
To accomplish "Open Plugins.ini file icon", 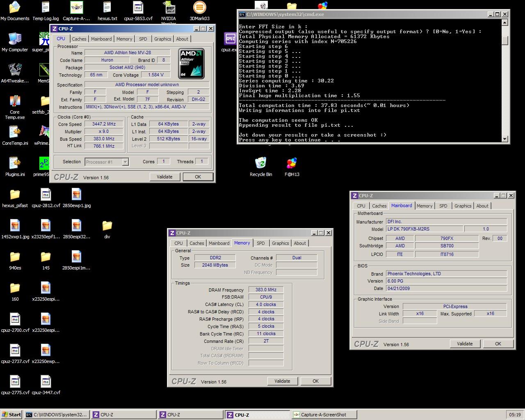I will 15,167.
